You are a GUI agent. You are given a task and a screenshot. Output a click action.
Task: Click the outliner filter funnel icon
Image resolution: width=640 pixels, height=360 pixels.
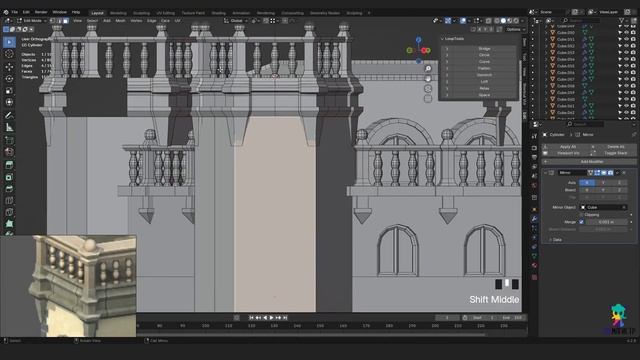click(622, 20)
